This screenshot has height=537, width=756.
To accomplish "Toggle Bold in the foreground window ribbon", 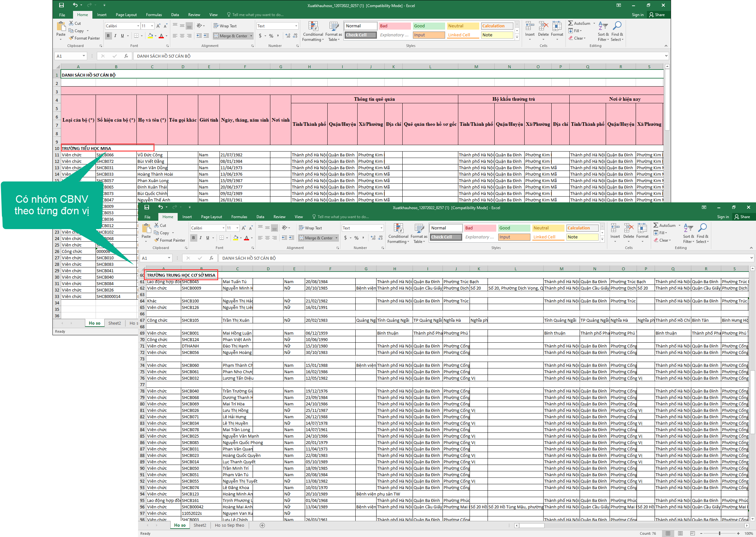I will [193, 238].
